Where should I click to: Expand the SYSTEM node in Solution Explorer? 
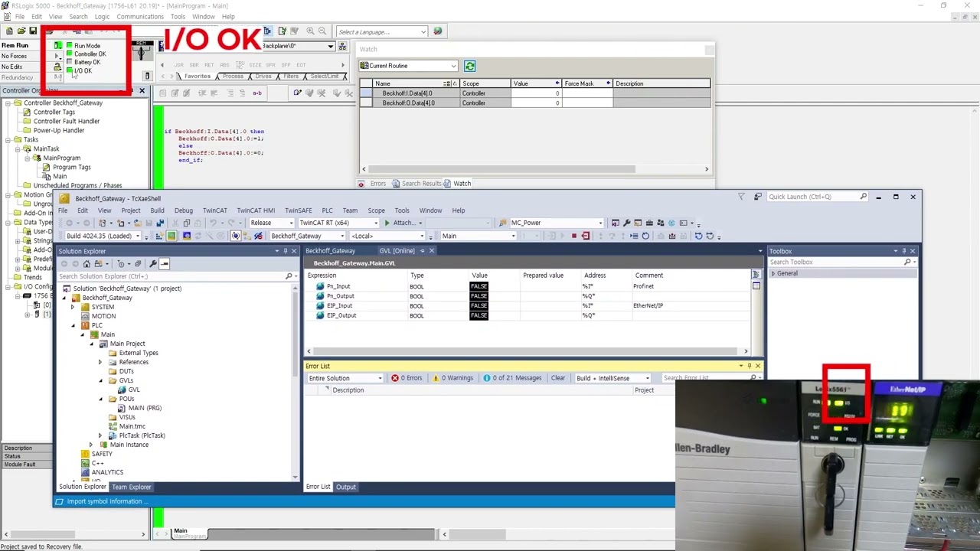tap(73, 307)
